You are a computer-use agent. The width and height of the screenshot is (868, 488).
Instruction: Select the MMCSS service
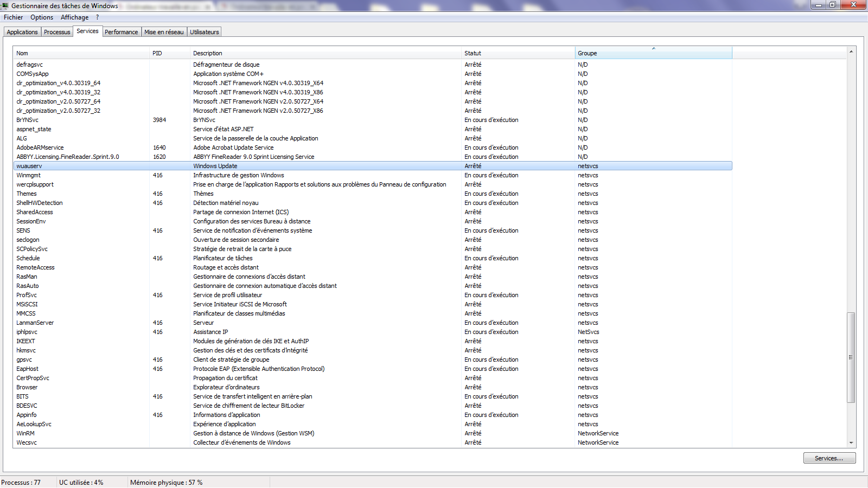coord(373,313)
